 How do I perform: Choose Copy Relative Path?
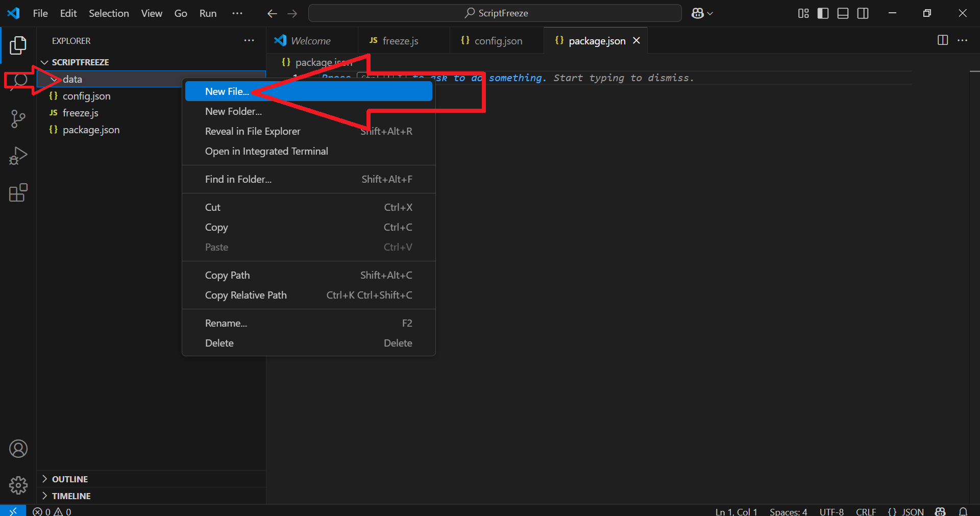click(x=308, y=295)
